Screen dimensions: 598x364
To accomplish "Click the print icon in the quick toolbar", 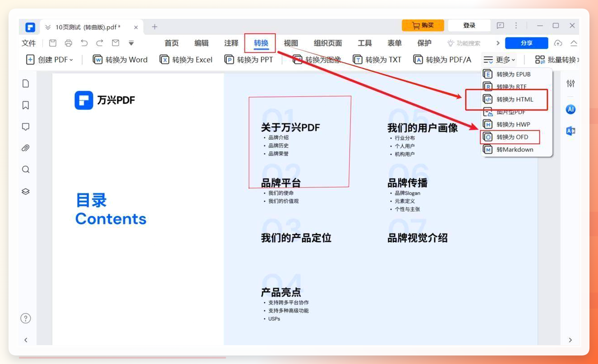I will tap(69, 43).
